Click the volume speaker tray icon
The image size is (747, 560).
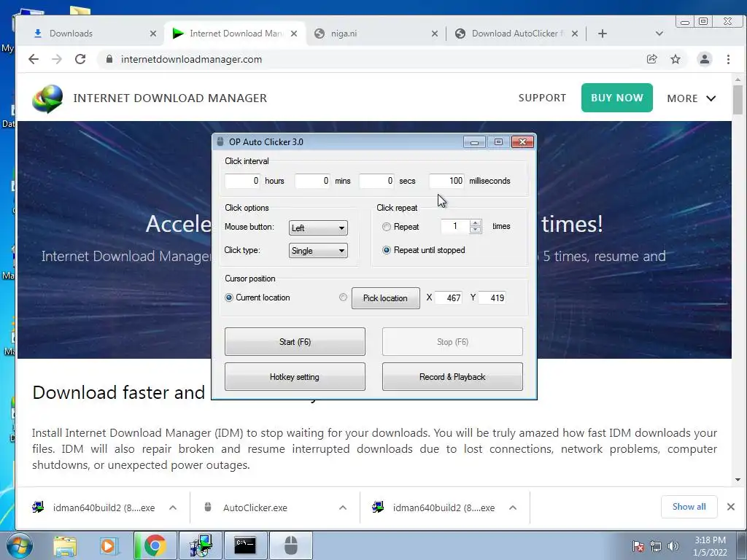tap(673, 546)
